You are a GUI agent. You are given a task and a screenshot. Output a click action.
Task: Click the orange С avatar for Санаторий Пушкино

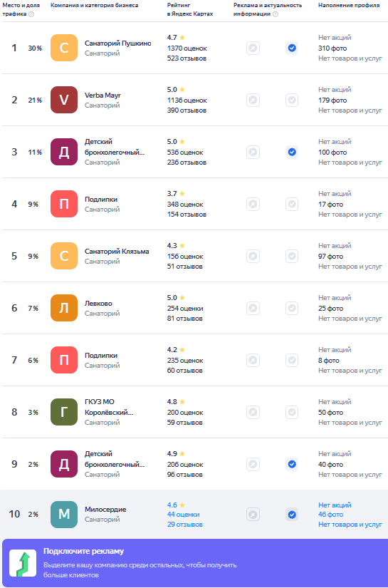[64, 48]
